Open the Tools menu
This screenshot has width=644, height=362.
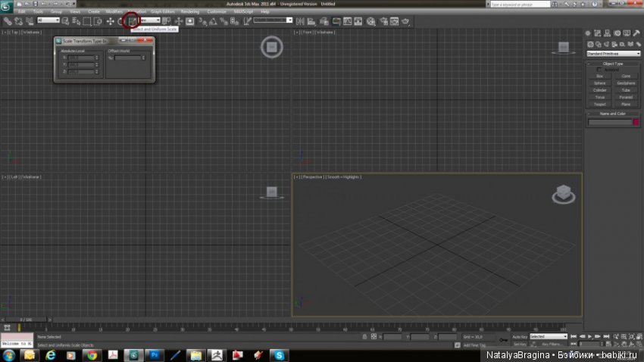(x=38, y=11)
